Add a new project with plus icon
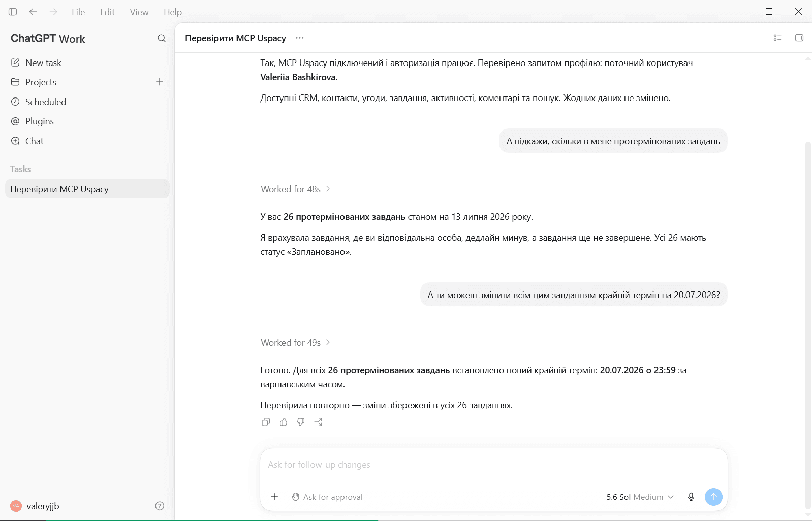812x521 pixels. (x=160, y=82)
